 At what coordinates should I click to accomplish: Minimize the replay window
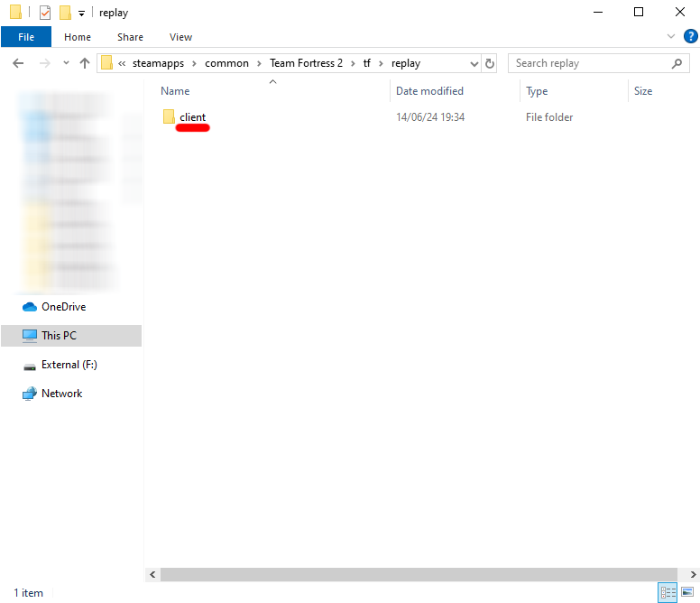(x=598, y=12)
